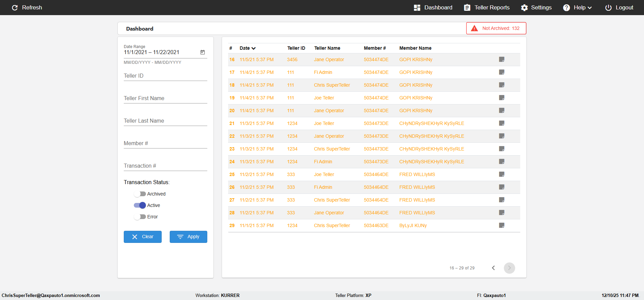Open the note icon for row 17

[x=502, y=72]
